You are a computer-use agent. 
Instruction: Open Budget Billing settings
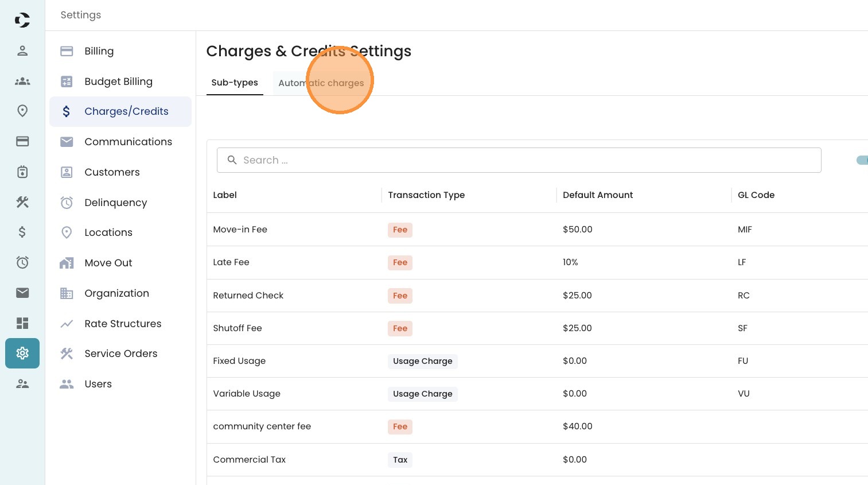click(x=118, y=82)
